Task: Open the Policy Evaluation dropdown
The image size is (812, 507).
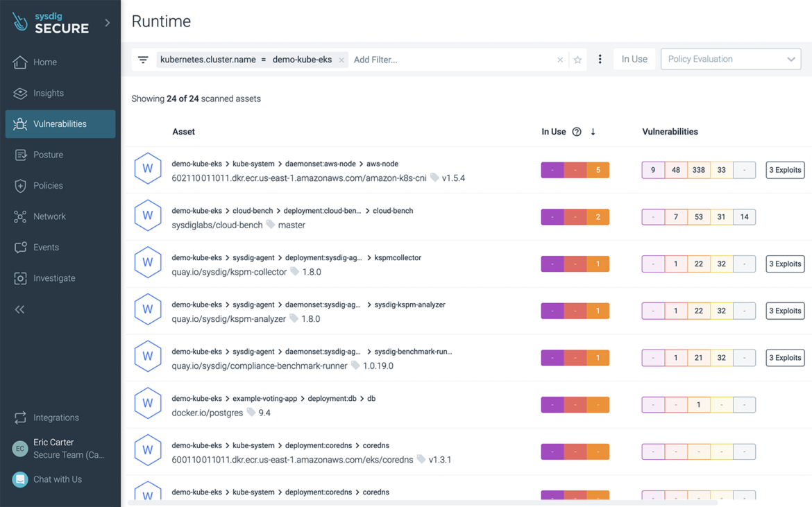Action: pos(730,58)
